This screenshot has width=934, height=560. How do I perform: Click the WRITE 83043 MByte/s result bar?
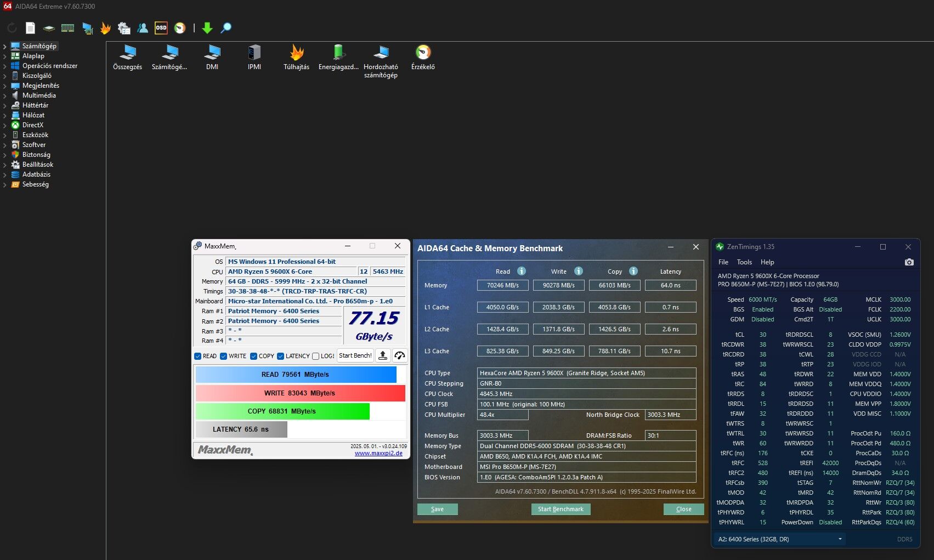300,393
